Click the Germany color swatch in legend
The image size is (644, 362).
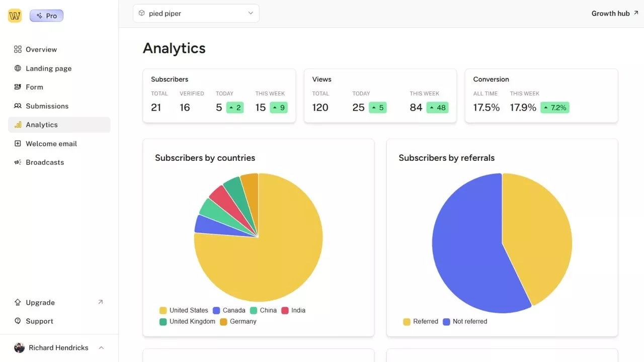pyautogui.click(x=223, y=322)
